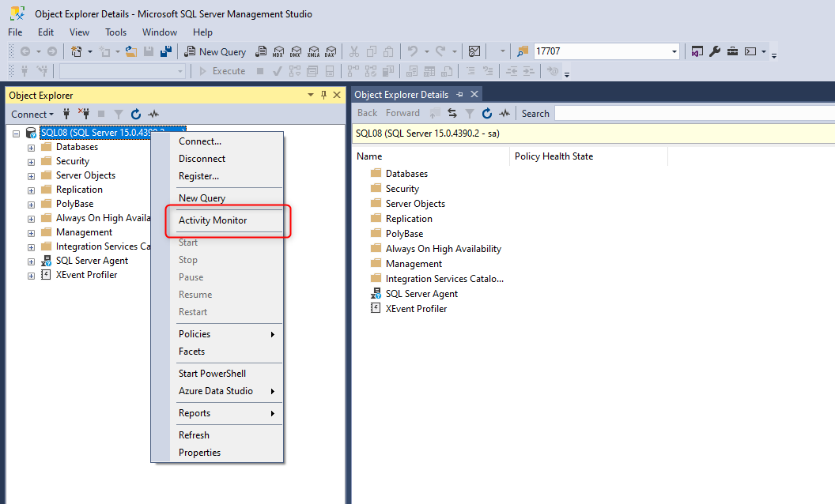Click the New Query toolbar button
835x504 pixels.
pos(215,51)
